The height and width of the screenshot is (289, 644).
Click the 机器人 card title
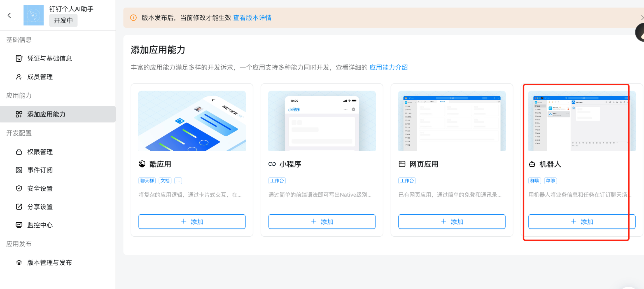pyautogui.click(x=550, y=164)
